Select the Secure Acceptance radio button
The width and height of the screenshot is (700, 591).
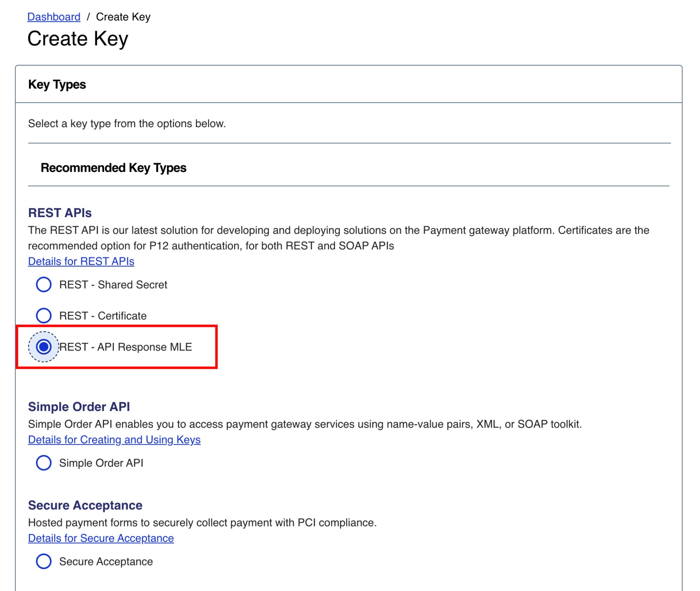[x=44, y=562]
